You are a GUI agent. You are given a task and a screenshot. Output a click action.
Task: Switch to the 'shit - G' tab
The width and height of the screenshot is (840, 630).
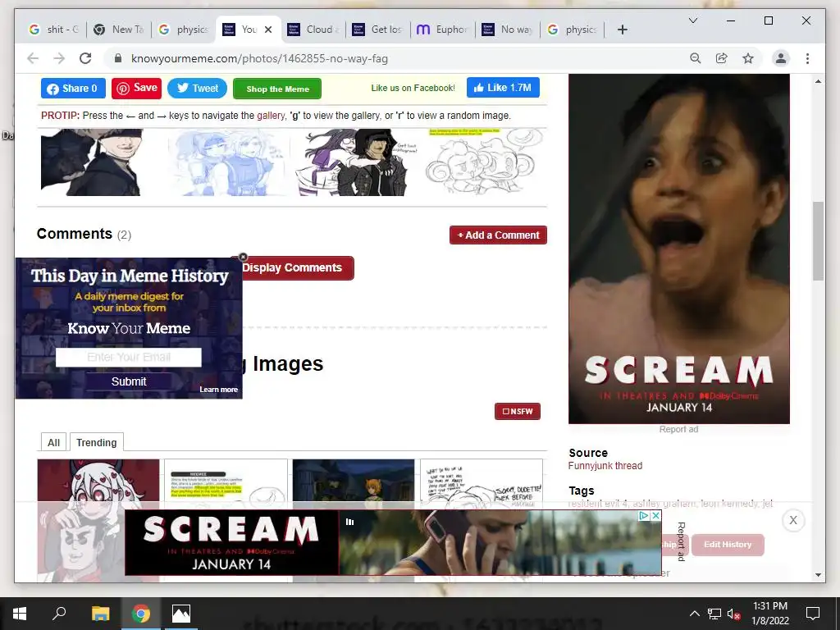[x=54, y=30]
